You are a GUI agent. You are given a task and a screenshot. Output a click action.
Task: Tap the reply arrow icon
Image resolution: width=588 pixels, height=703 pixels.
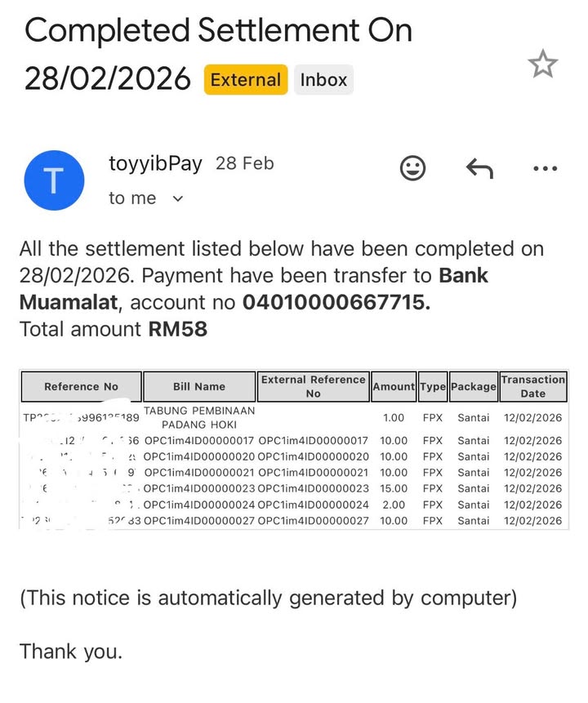pos(479,169)
